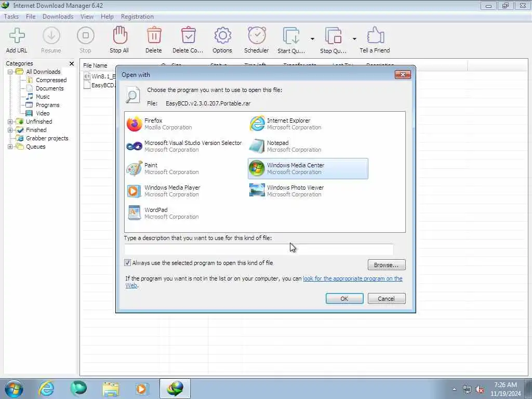
Task: Select WordPad in the program list
Action: (x=163, y=214)
